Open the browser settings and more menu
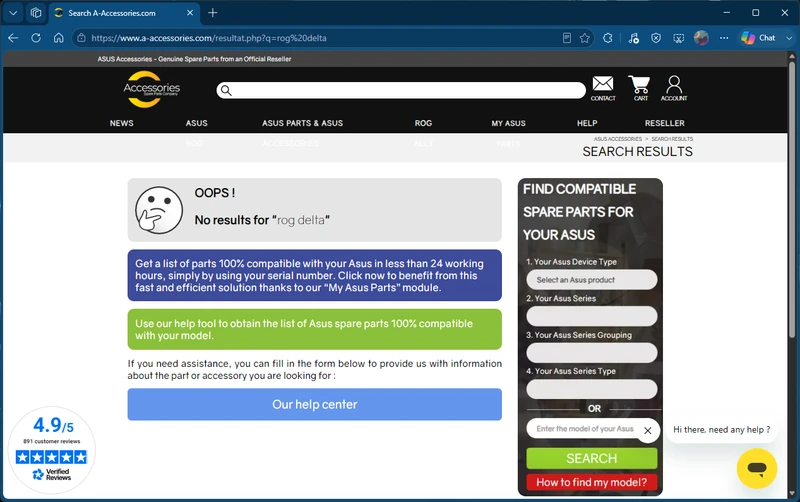800x502 pixels. pyautogui.click(x=724, y=38)
